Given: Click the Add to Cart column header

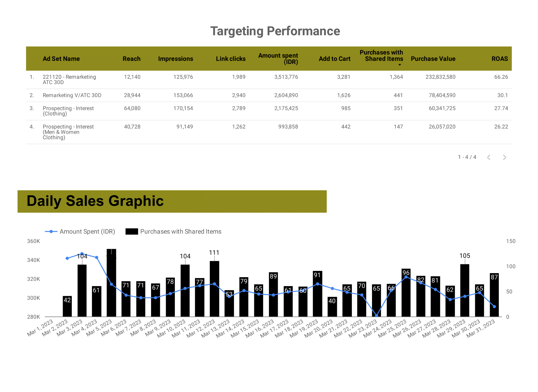Looking at the screenshot, I should (334, 59).
